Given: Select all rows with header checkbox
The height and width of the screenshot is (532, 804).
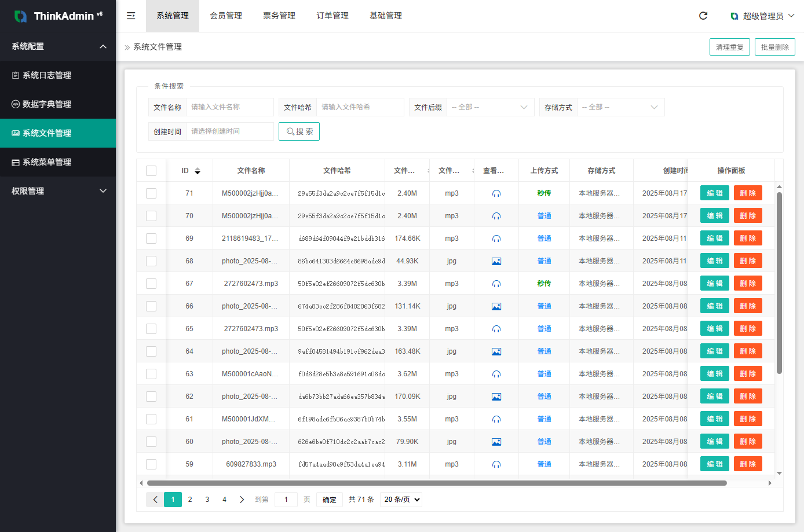Looking at the screenshot, I should pyautogui.click(x=151, y=171).
